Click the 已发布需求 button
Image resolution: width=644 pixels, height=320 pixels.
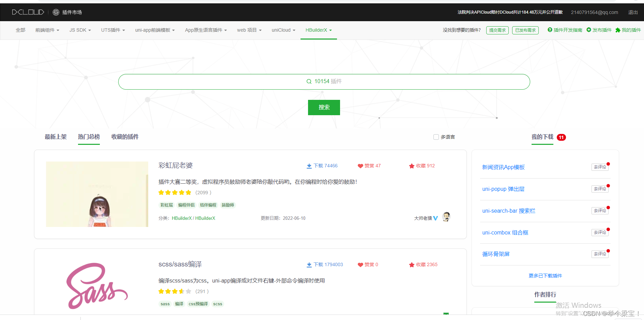pyautogui.click(x=525, y=30)
